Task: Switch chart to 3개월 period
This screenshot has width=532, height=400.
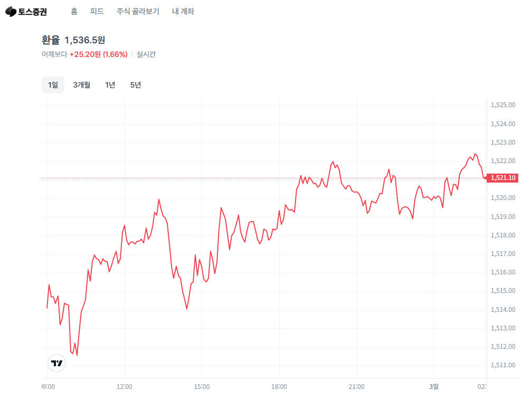Action: (82, 85)
